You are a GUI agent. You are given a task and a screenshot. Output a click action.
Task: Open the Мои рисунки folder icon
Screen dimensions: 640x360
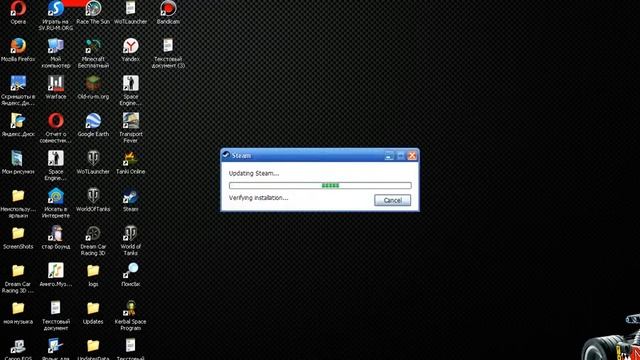18,159
